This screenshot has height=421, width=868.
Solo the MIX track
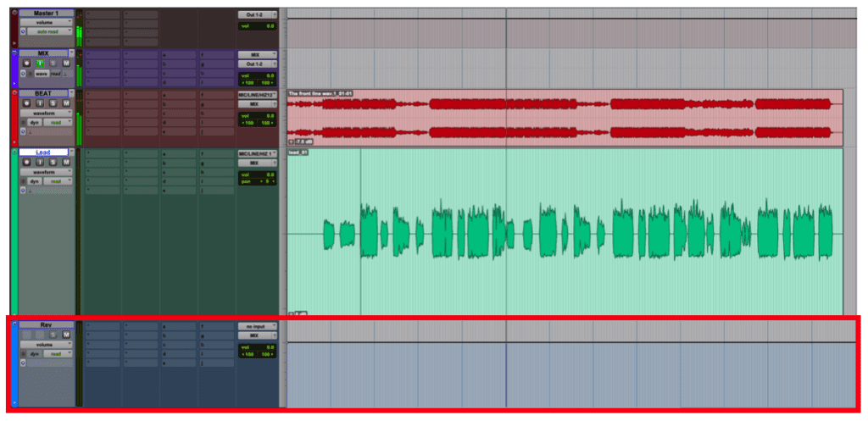pyautogui.click(x=53, y=64)
